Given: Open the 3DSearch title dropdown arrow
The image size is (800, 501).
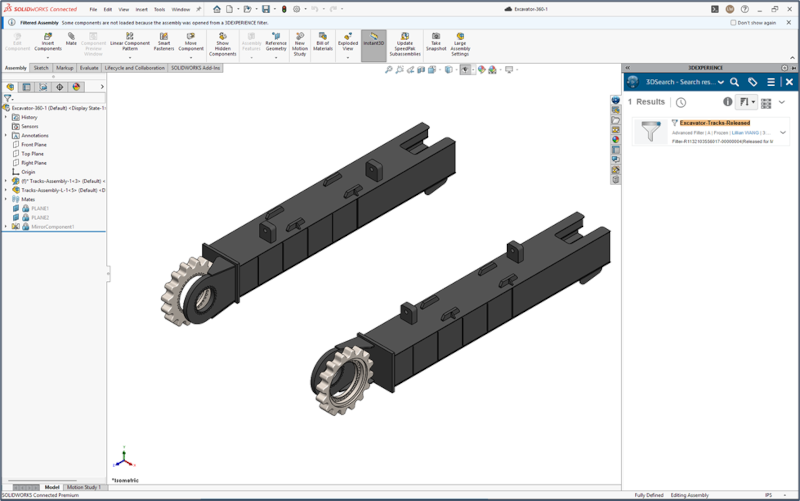Looking at the screenshot, I should tap(721, 82).
